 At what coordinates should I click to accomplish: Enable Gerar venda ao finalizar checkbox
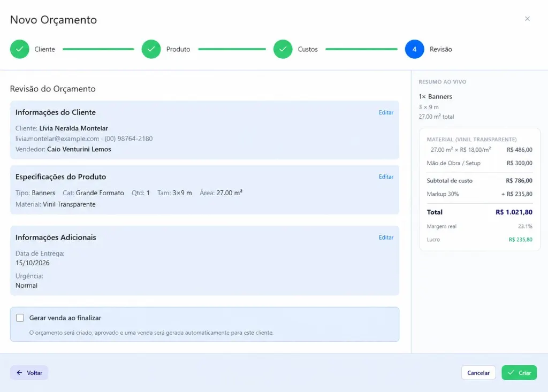point(20,318)
